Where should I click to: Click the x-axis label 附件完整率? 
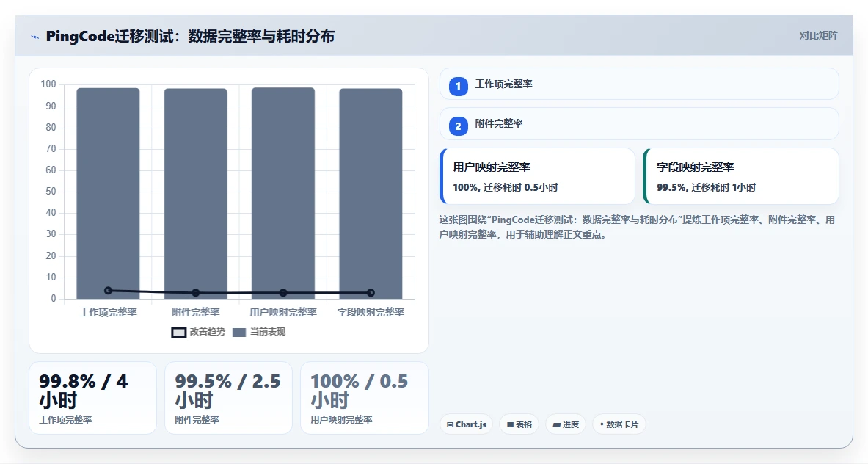point(195,312)
